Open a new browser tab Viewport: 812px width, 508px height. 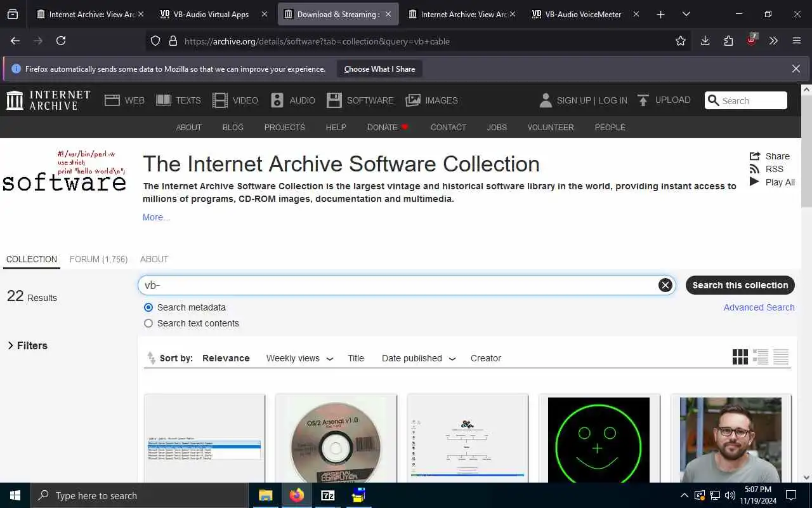coord(660,14)
